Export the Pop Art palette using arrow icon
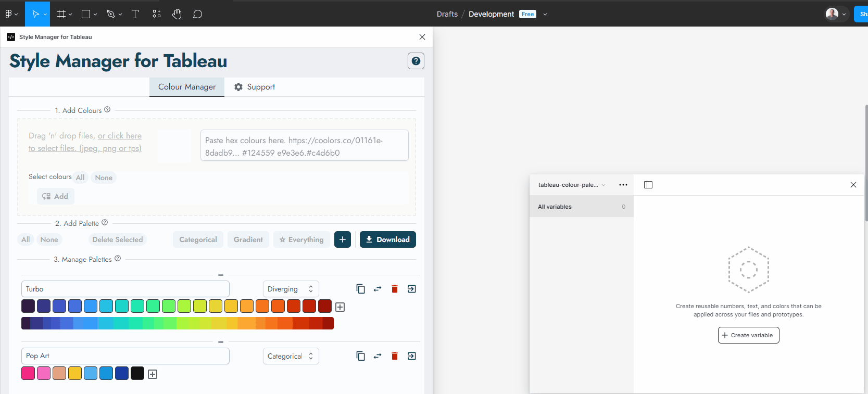Image resolution: width=868 pixels, height=394 pixels. coord(412,356)
